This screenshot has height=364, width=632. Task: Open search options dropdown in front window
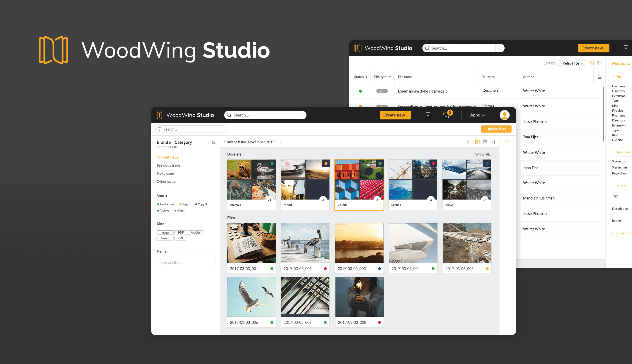coord(302,115)
